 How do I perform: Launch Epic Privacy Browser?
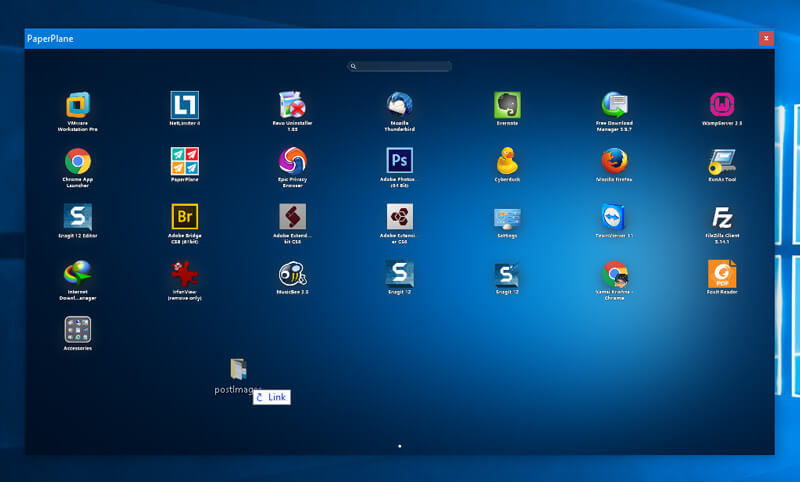click(292, 161)
